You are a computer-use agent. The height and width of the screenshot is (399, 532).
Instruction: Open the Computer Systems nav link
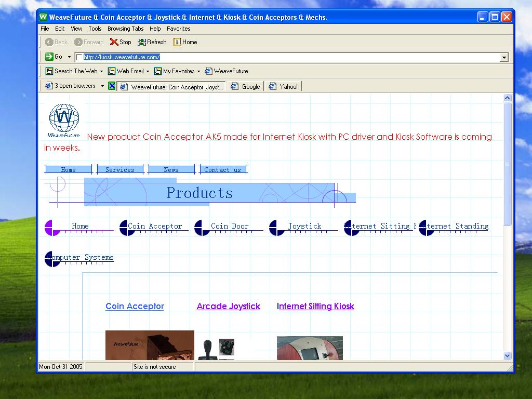coord(79,259)
